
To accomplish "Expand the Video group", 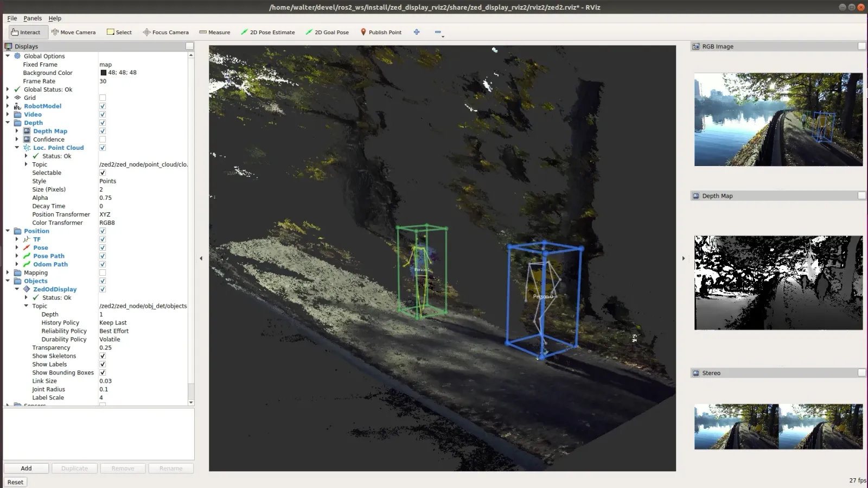I will (8, 115).
